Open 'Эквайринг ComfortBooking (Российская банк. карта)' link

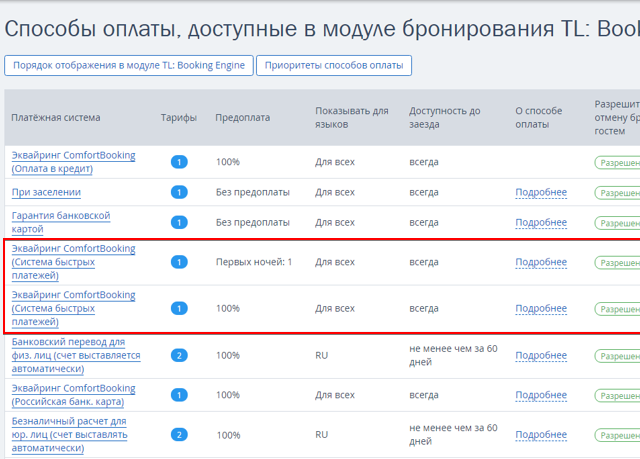tap(73, 395)
